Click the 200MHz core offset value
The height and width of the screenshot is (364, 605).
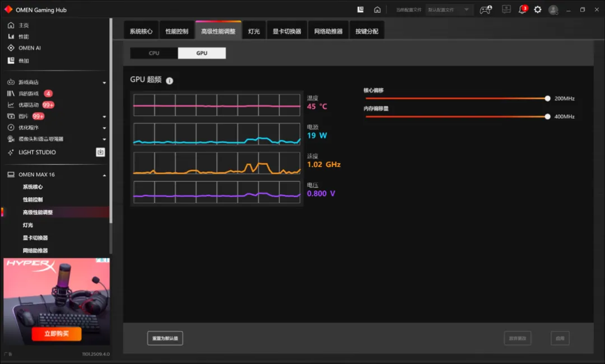tap(564, 99)
